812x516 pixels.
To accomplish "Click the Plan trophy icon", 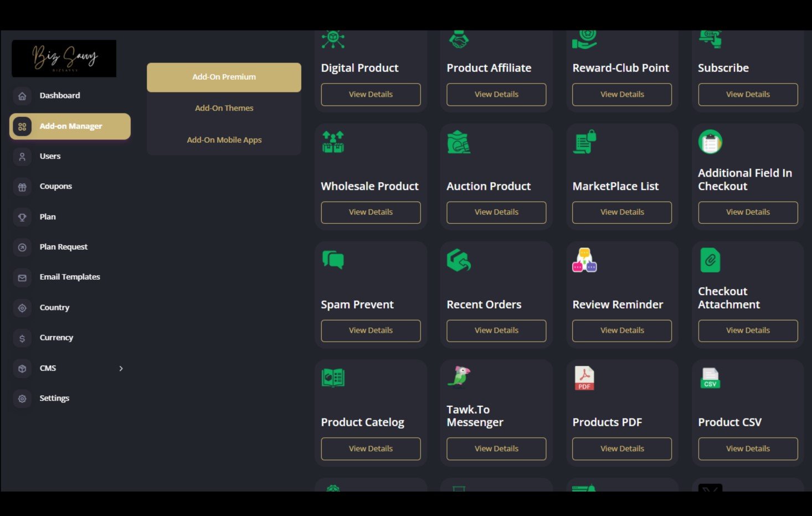I will [x=22, y=217].
